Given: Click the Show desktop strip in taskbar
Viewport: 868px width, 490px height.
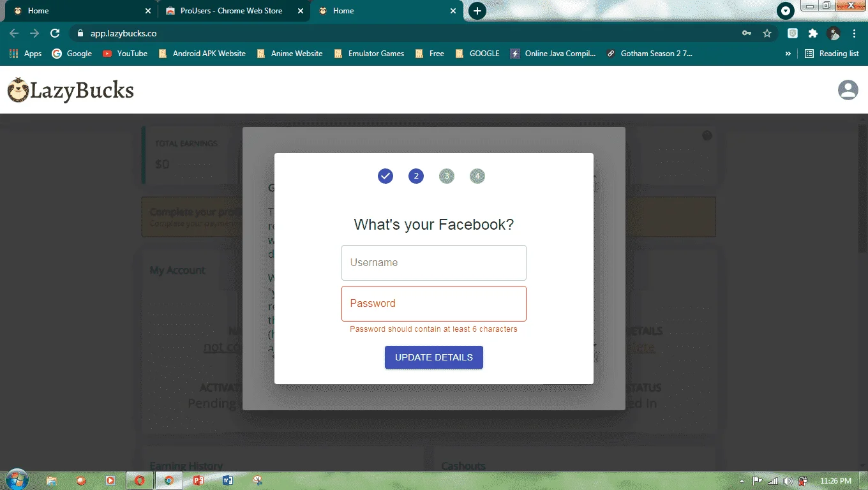Looking at the screenshot, I should pyautogui.click(x=864, y=480).
